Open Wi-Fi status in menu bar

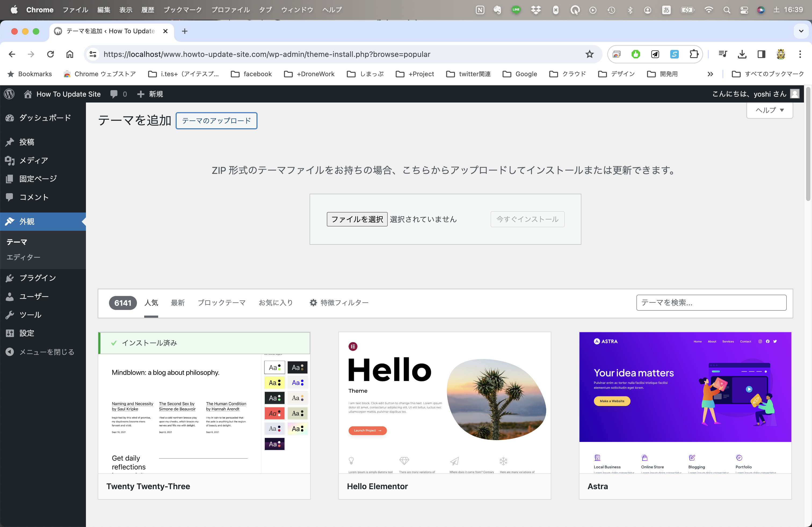[x=709, y=10]
